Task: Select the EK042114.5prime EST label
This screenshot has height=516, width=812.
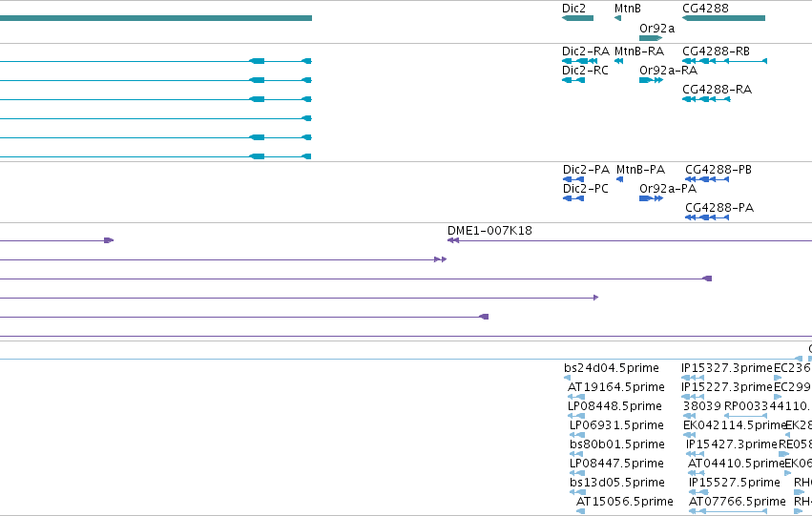Action: pos(735,425)
